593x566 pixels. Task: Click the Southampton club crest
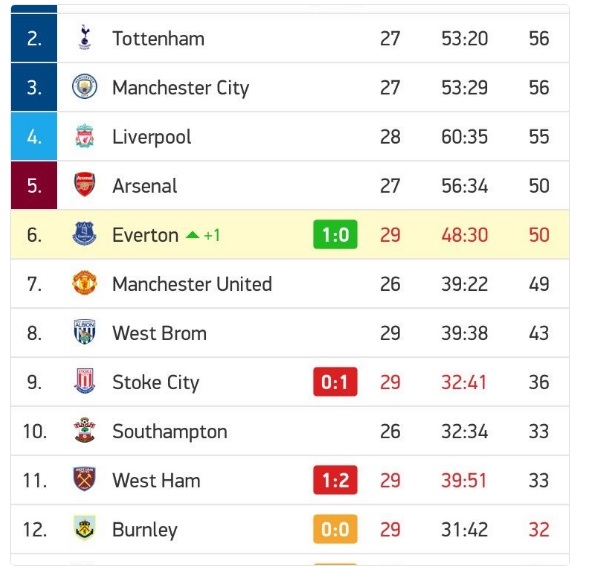click(x=84, y=430)
